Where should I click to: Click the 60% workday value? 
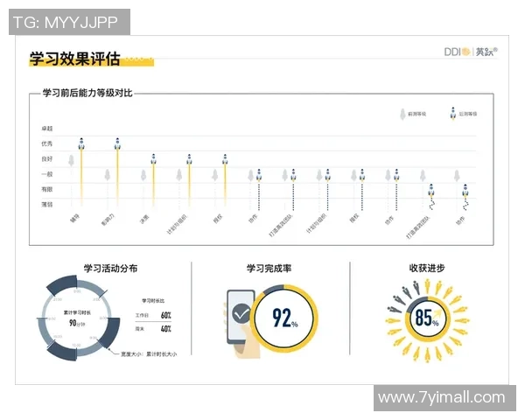tap(166, 315)
